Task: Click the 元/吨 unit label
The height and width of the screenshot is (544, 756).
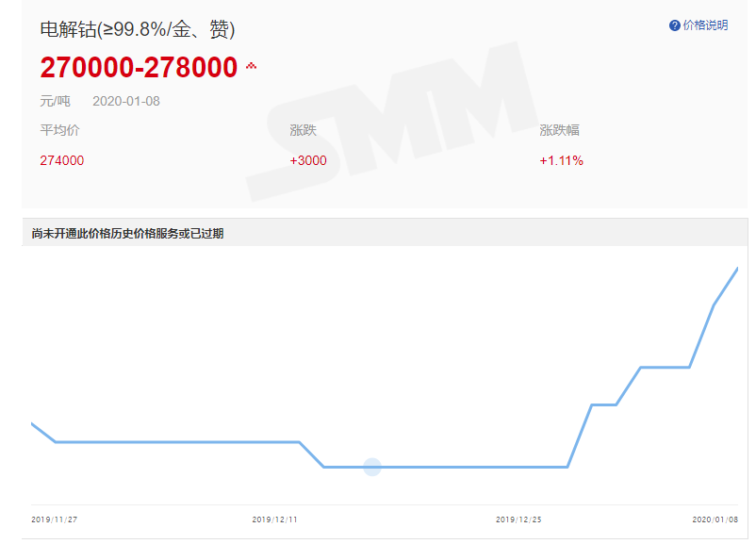Action: pyautogui.click(x=55, y=101)
